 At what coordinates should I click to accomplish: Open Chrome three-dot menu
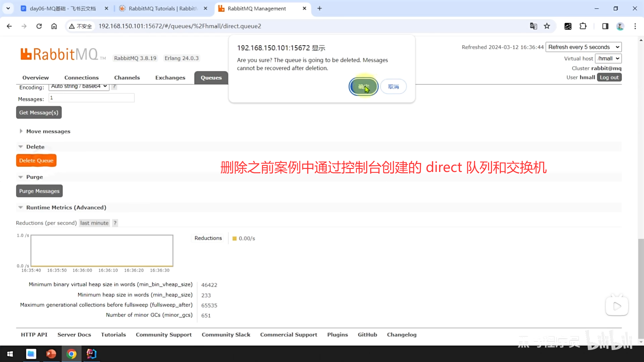[x=635, y=26]
